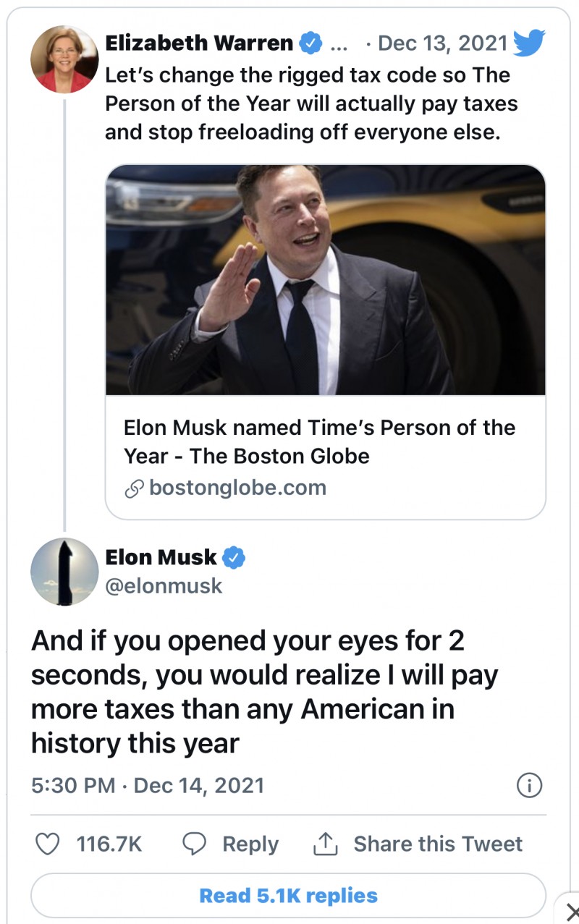Open Elizabeth Warren's profile picture

[x=64, y=59]
